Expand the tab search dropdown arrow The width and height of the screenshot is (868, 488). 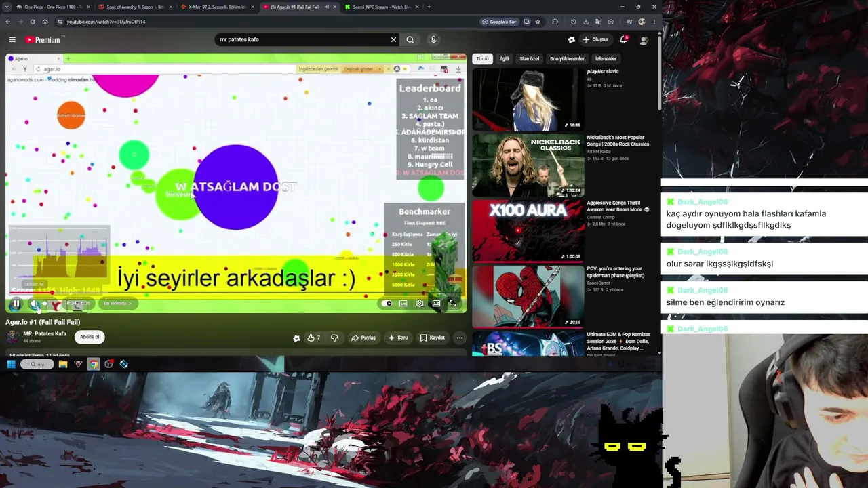coord(5,7)
